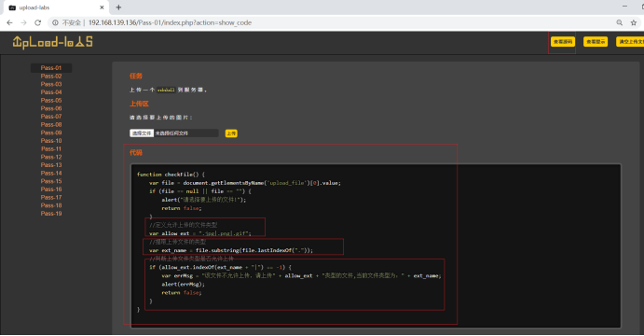The width and height of the screenshot is (644, 336).
Task: Go to Pass-09 level
Action: coord(51,133)
